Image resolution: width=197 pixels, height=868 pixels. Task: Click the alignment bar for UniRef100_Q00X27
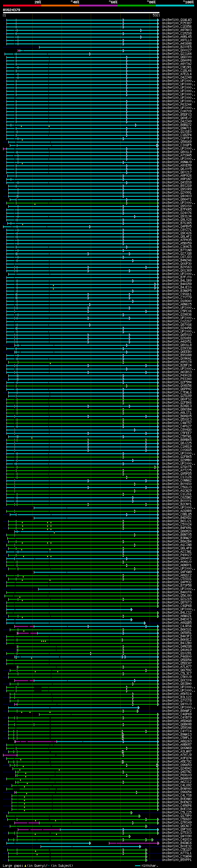(x=89, y=50)
